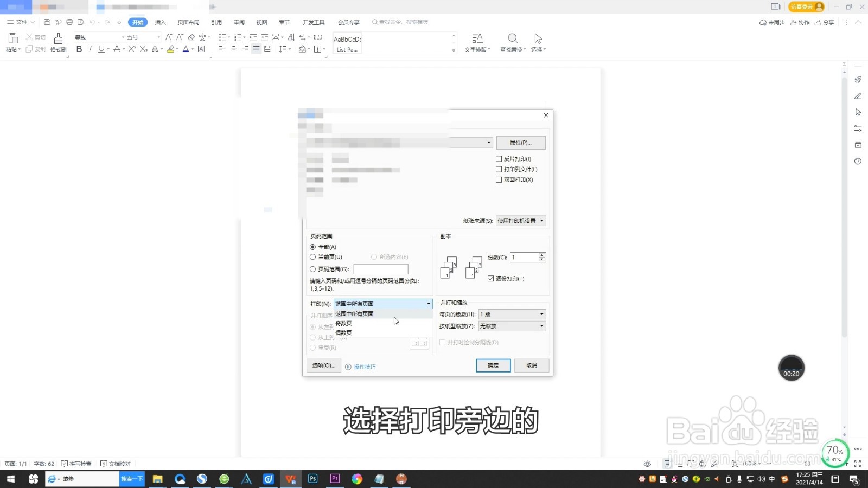Click the Share button at top right

825,22
